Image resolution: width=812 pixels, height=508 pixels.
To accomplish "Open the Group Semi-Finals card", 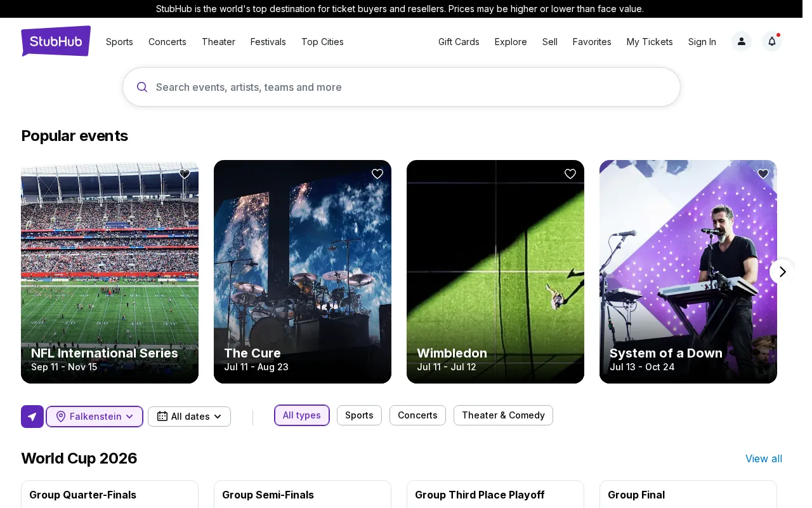I will tap(303, 495).
